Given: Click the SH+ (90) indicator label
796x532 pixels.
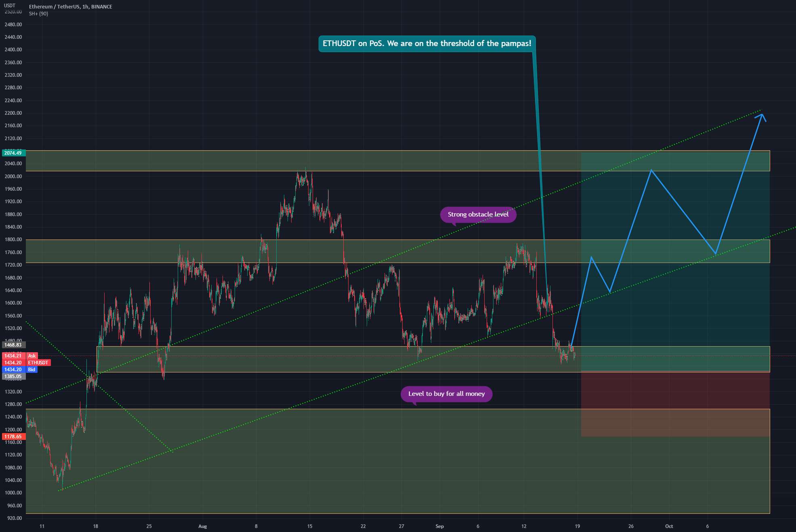Looking at the screenshot, I should (38, 14).
